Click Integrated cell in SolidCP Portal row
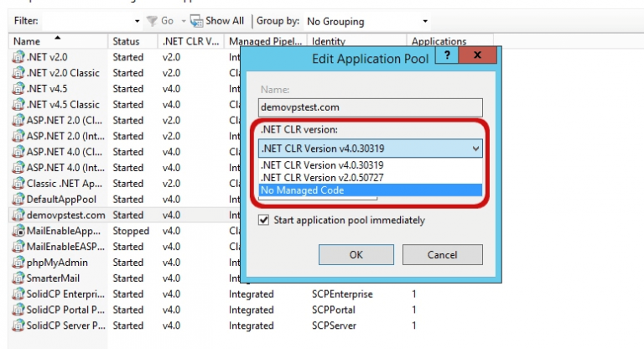The width and height of the screenshot is (644, 349). pos(251,310)
